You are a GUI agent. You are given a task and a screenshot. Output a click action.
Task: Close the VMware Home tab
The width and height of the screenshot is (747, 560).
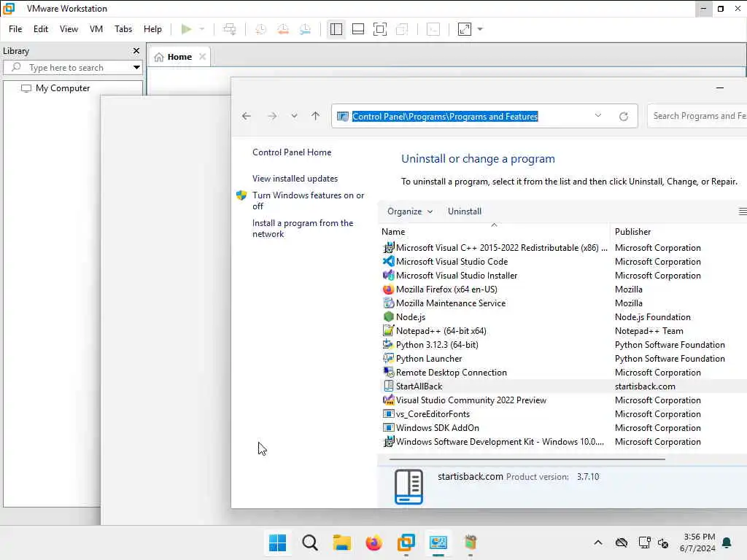[203, 57]
